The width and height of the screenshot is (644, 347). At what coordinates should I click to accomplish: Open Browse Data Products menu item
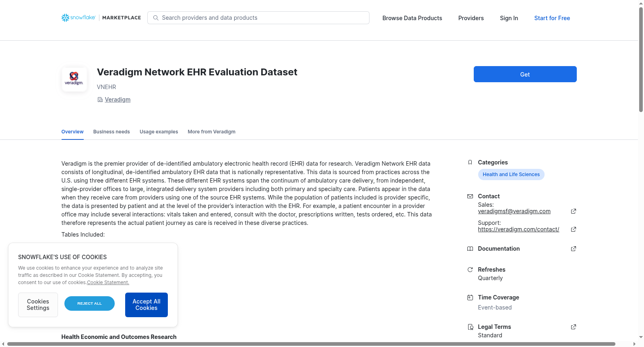click(412, 18)
